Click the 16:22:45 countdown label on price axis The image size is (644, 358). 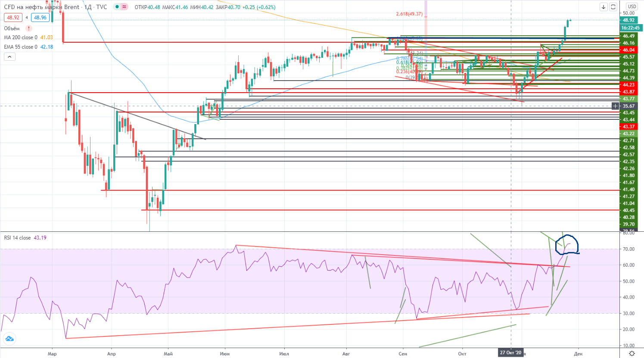[630, 28]
